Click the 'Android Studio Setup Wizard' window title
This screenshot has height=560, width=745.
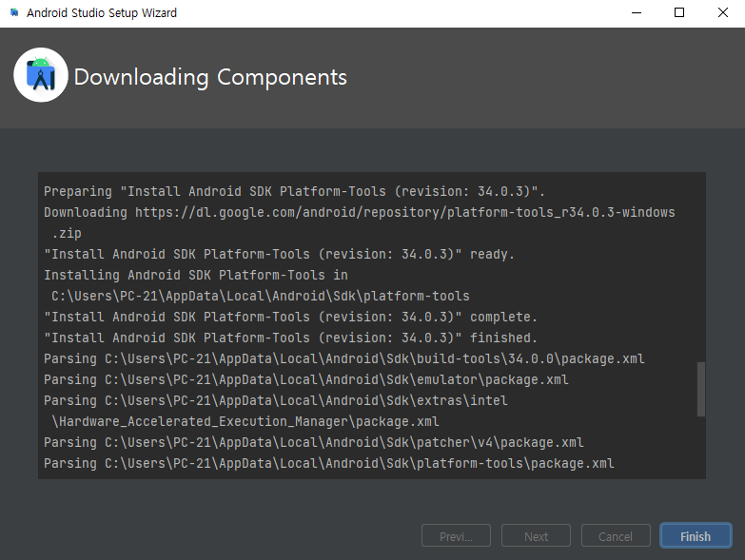pos(102,12)
